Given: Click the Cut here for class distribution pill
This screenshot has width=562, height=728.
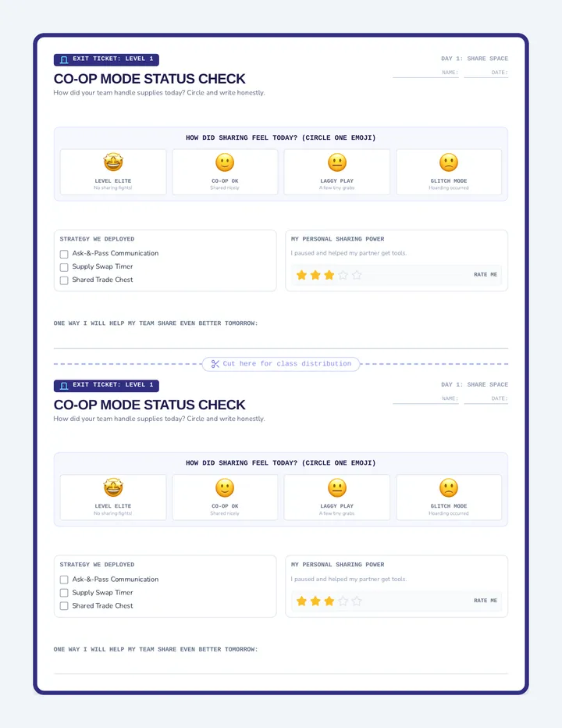Looking at the screenshot, I should pyautogui.click(x=281, y=364).
